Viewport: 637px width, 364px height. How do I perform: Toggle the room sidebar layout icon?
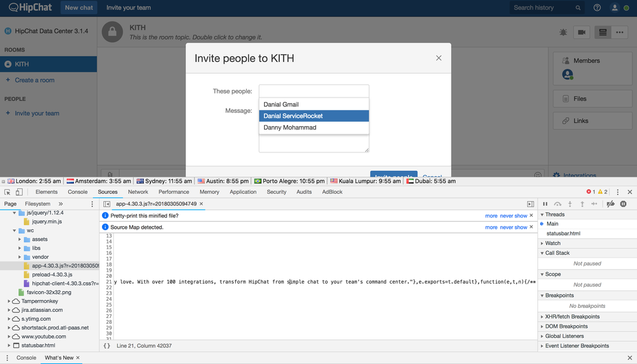603,32
